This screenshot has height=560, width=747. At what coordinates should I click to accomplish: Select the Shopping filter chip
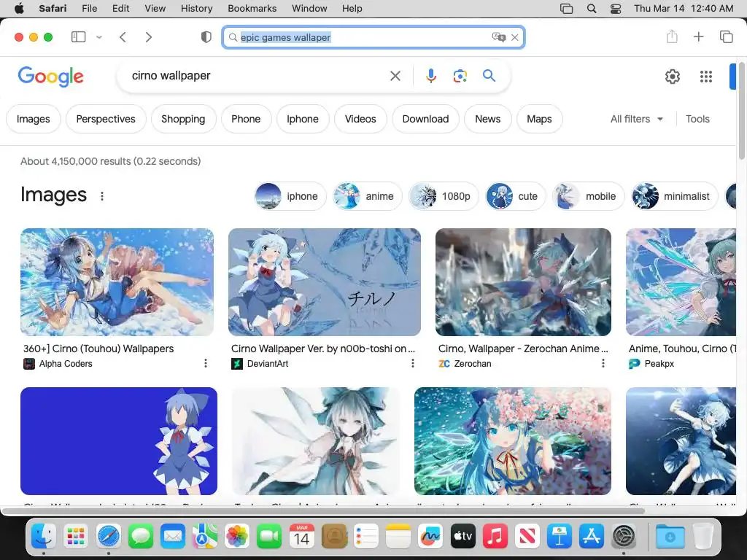pyautogui.click(x=183, y=119)
